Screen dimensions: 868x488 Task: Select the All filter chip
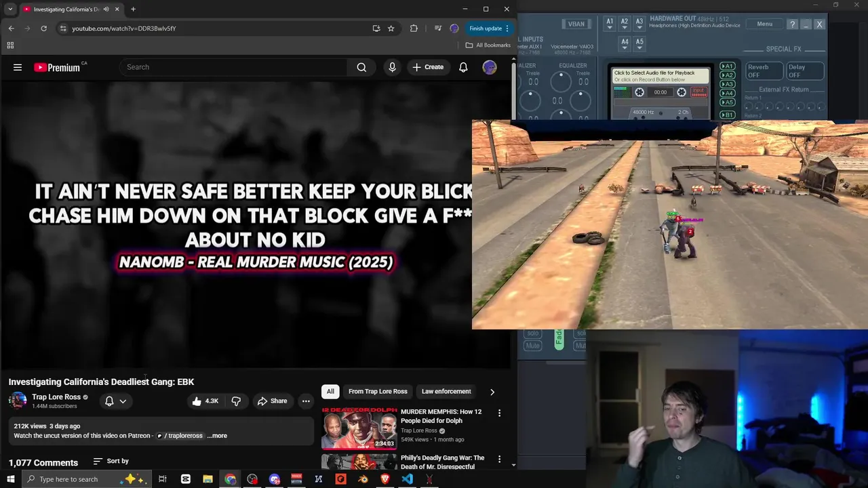click(x=330, y=391)
